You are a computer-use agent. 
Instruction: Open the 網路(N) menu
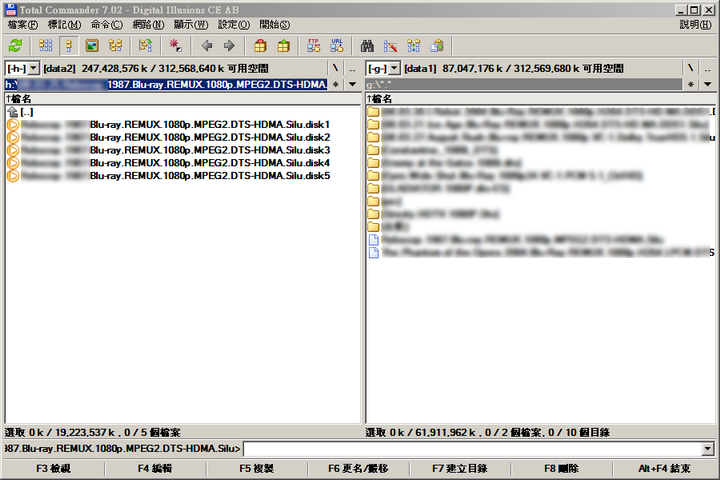coord(148,25)
